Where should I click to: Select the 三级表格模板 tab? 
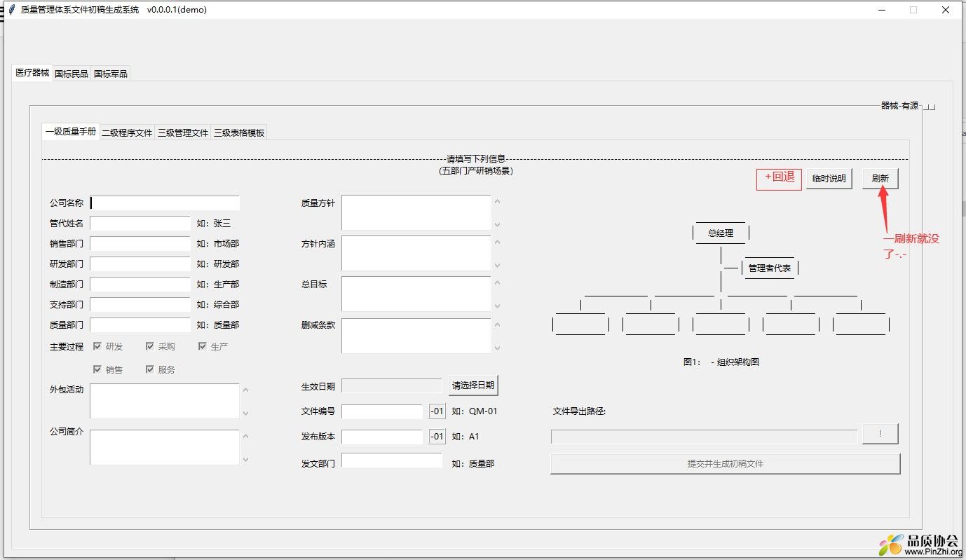(239, 132)
